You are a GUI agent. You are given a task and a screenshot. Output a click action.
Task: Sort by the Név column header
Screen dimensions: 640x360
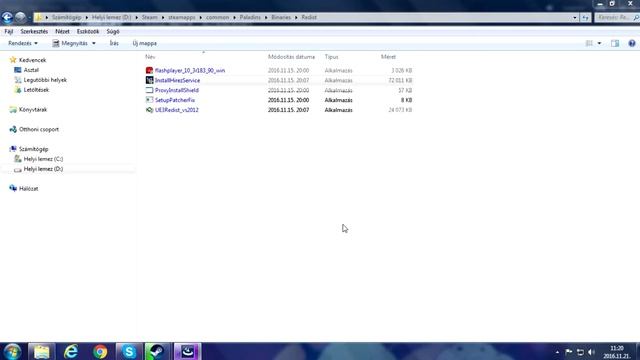(x=150, y=57)
